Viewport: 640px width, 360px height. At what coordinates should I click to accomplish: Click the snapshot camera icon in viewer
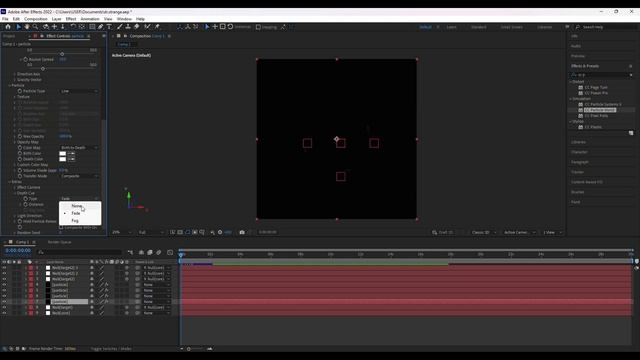[242, 232]
